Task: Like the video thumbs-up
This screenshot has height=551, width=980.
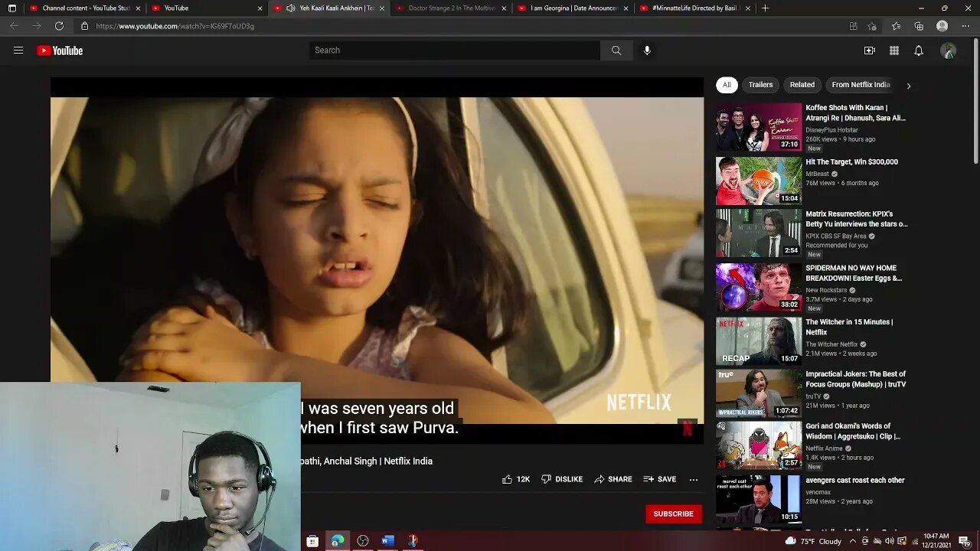Action: [x=516, y=479]
